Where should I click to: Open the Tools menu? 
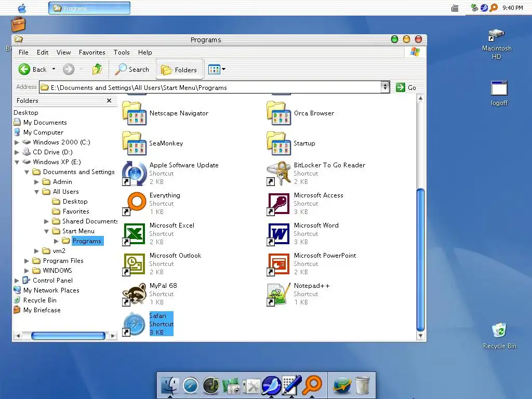[122, 52]
